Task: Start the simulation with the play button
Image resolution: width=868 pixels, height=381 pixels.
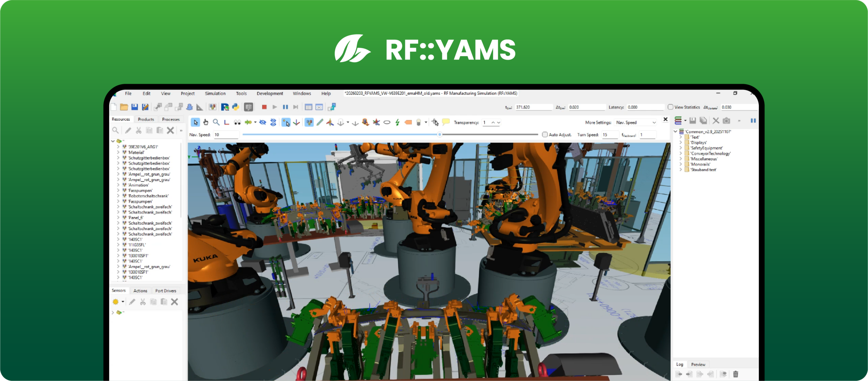Action: click(x=275, y=107)
